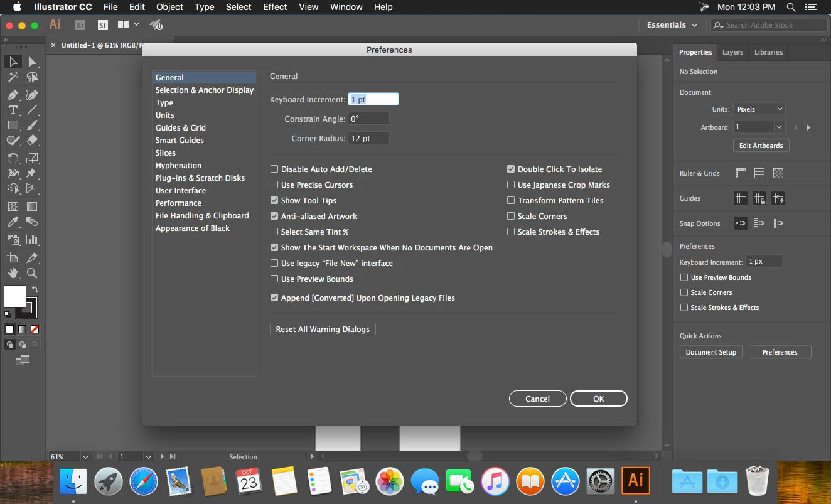This screenshot has height=504, width=831.
Task: Click the Edit Artboards button
Action: 761,146
